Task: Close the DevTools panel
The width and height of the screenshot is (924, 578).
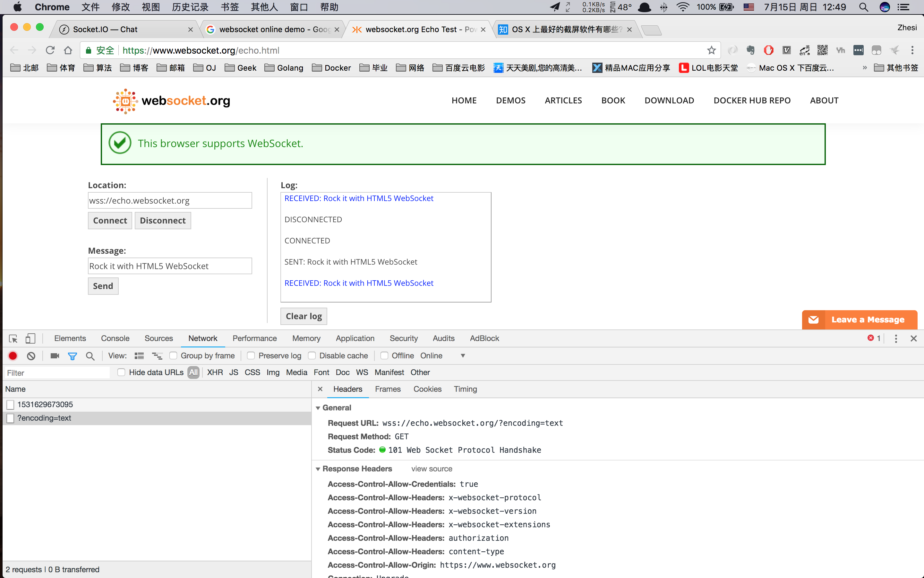Action: [x=914, y=339]
